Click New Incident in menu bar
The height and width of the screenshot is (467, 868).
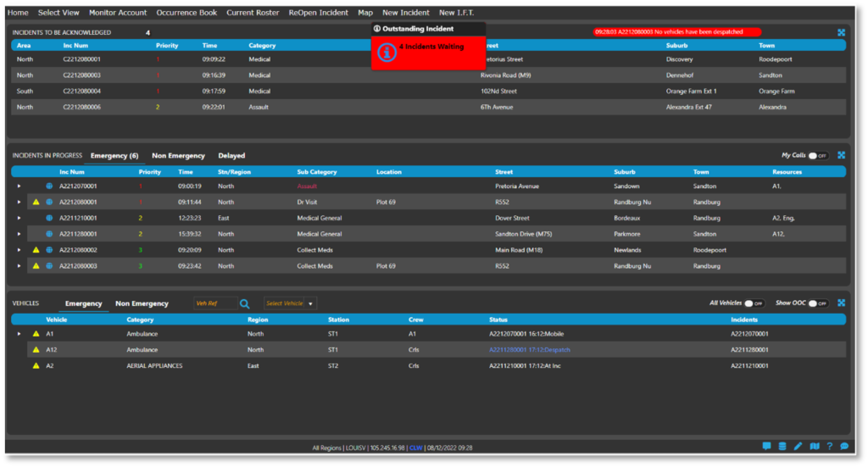(406, 13)
